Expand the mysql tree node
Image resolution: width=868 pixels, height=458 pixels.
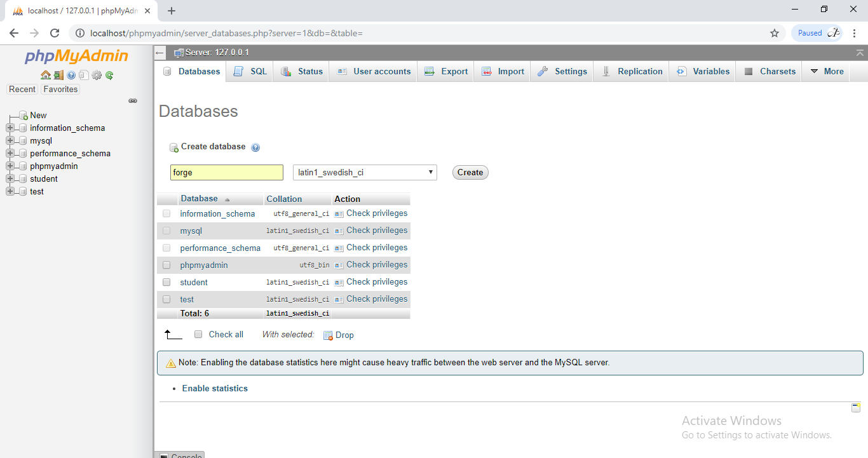[x=10, y=141]
